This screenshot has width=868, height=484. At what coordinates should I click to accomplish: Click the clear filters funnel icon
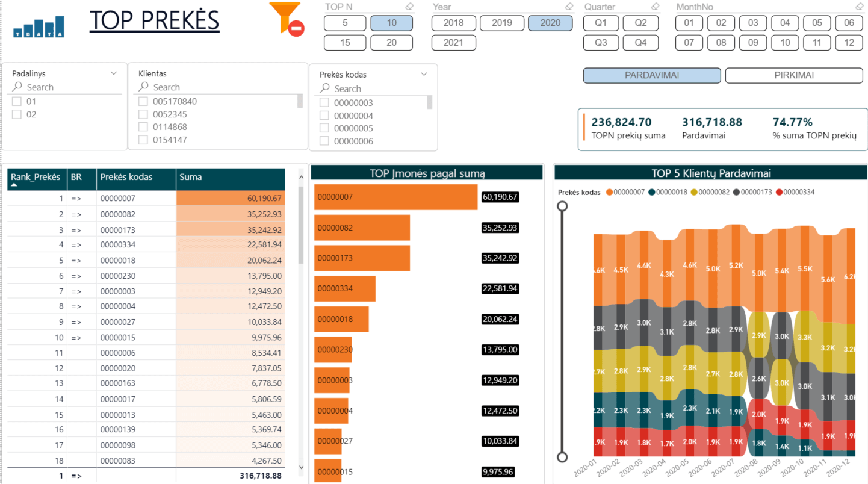[x=287, y=19]
